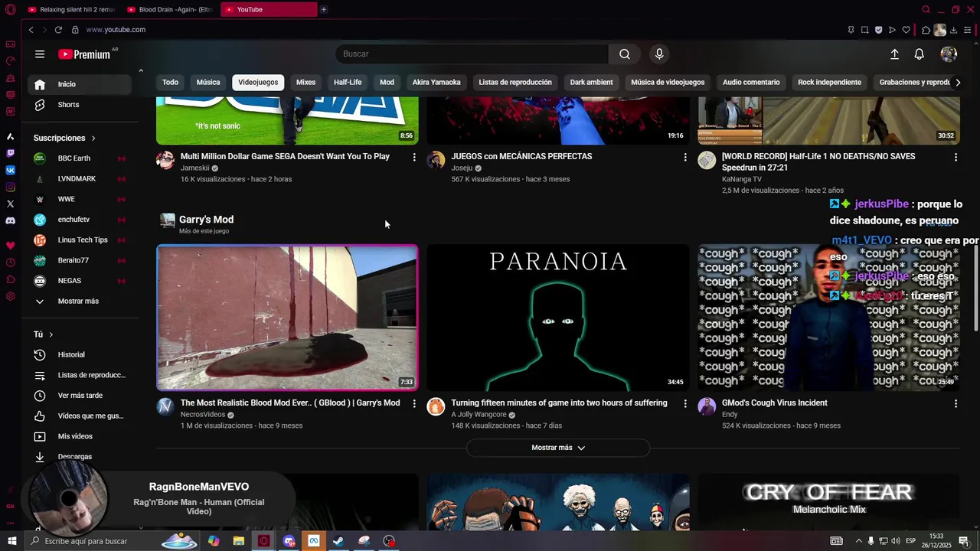980x551 pixels.
Task: Open the Opera bookmarks heart in sidebar
Action: coord(10,246)
